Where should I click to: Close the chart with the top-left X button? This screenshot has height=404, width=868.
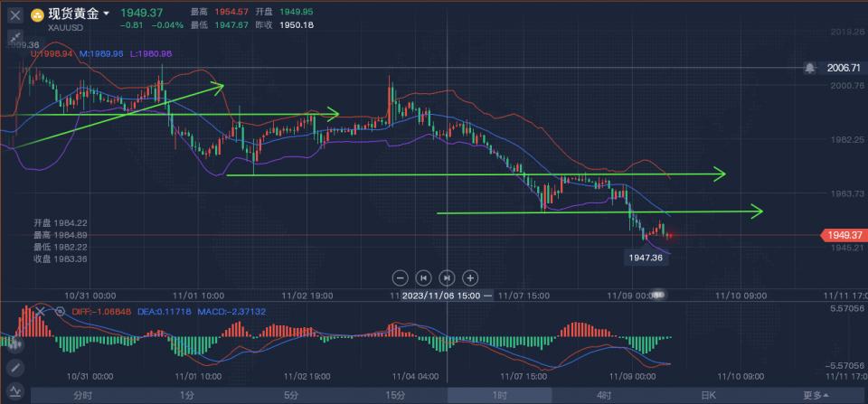click(x=15, y=15)
